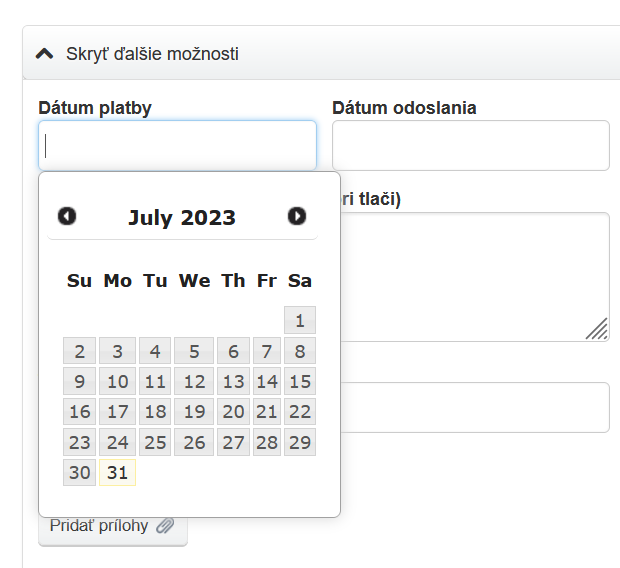
Task: Choose July 18 in the calendar
Action: [x=155, y=412]
